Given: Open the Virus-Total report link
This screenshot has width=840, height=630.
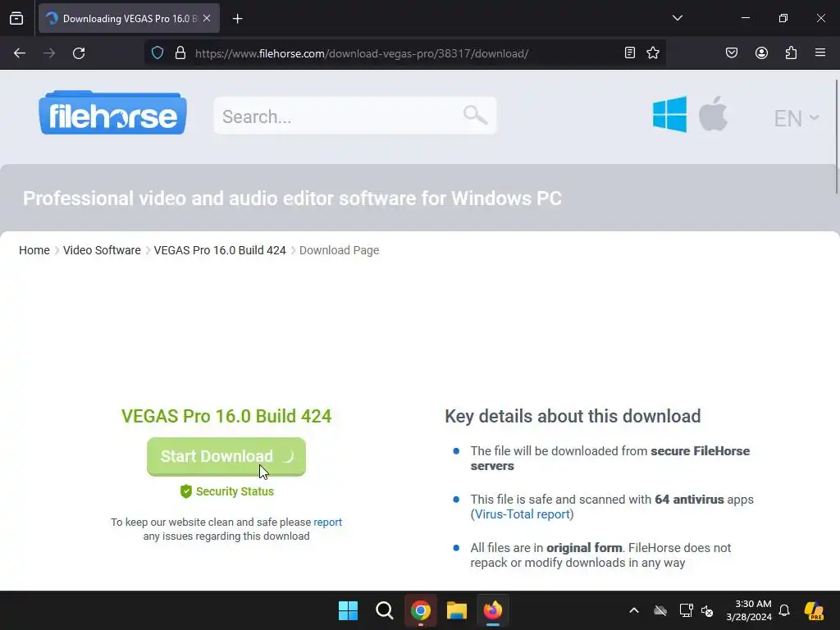Looking at the screenshot, I should pyautogui.click(x=522, y=514).
